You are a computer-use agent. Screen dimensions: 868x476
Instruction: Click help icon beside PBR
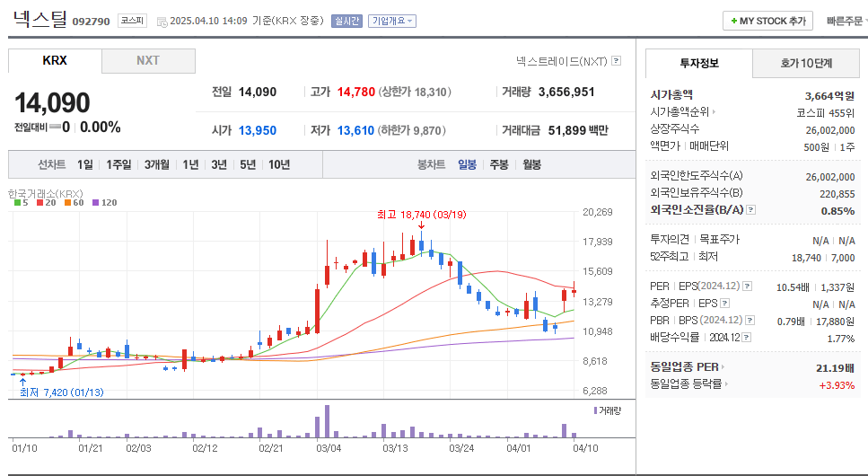click(750, 321)
